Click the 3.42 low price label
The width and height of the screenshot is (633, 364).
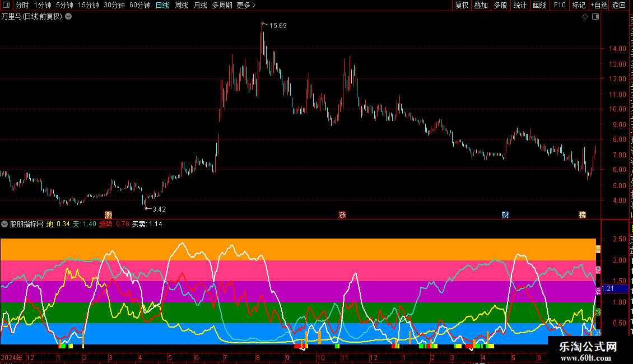click(159, 209)
